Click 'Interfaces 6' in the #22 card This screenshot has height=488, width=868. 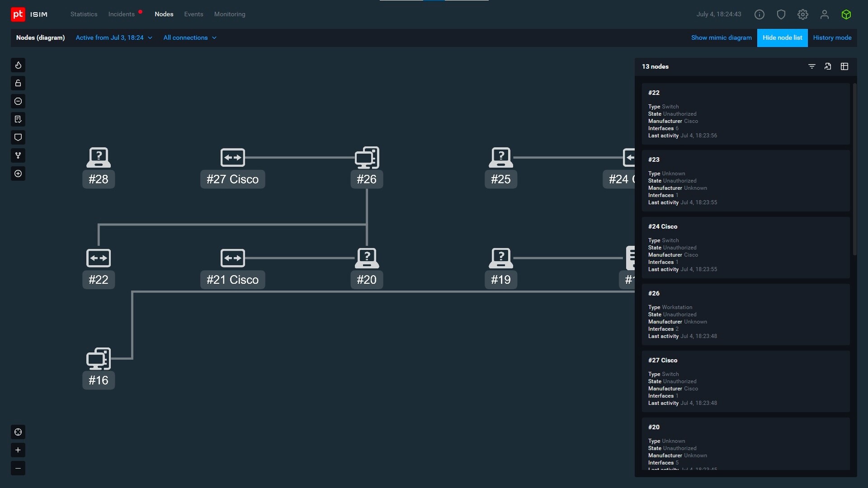(x=663, y=128)
